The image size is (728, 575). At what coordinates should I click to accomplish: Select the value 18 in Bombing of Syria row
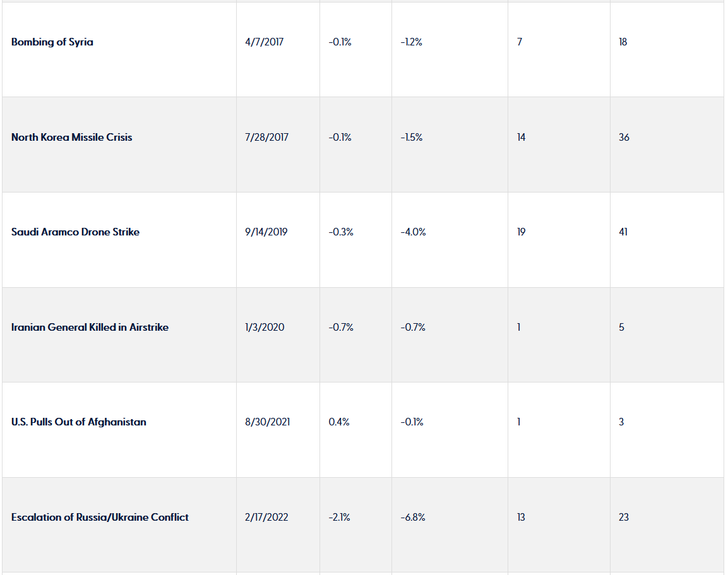coord(623,42)
